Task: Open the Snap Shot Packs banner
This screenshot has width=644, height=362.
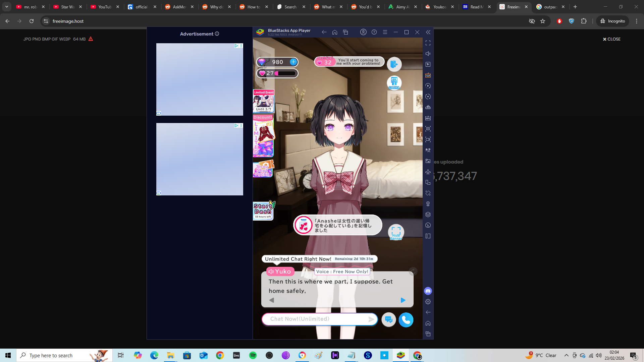Action: (x=263, y=169)
